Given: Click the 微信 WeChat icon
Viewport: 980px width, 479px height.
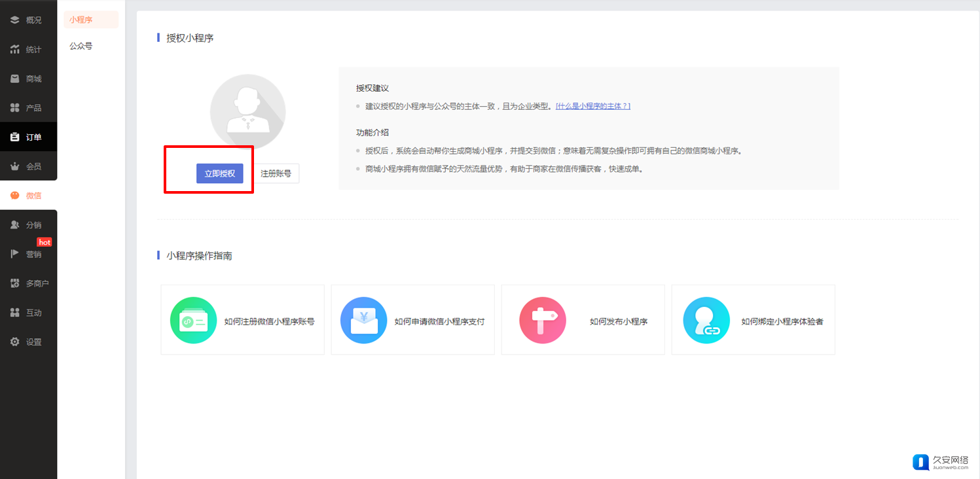Looking at the screenshot, I should (14, 196).
